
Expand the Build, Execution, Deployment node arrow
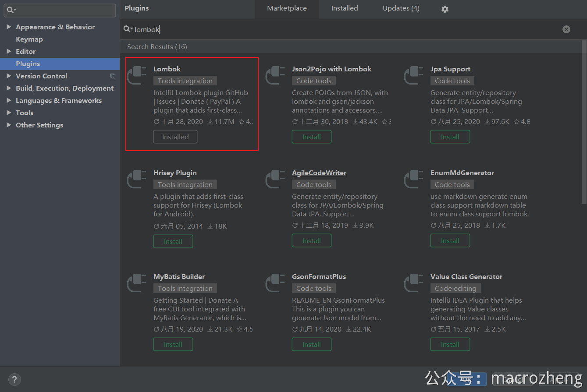(x=9, y=88)
